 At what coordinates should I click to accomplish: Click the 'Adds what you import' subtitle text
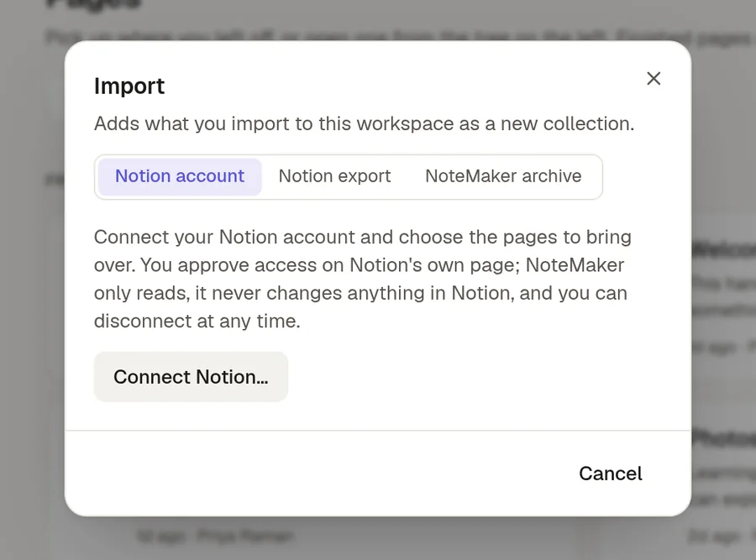(364, 124)
